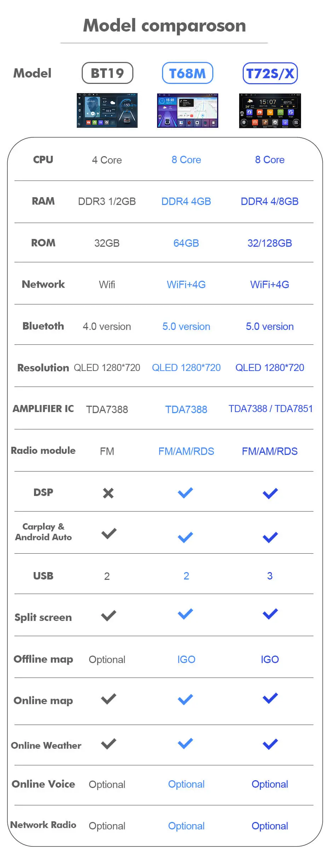The height and width of the screenshot is (868, 329).
Task: Click the Model comparoson heading
Action: point(164,25)
